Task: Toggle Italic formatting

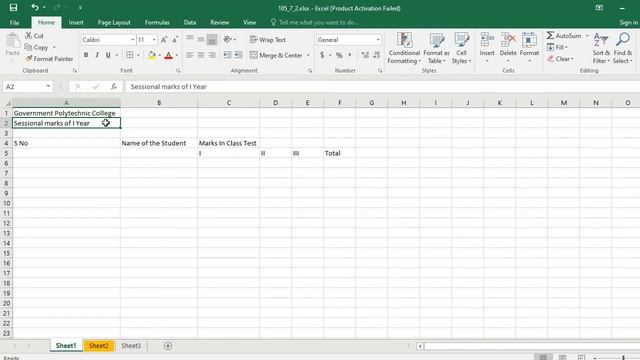Action: click(x=97, y=55)
